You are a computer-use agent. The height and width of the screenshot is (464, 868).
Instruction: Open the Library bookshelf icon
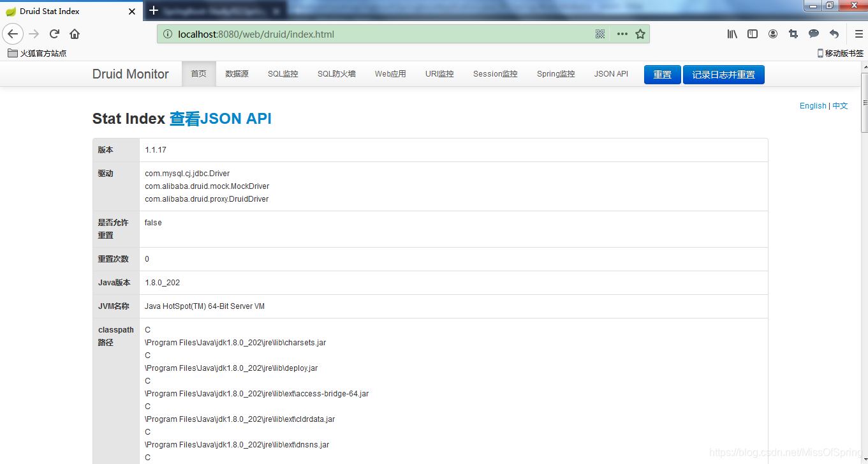coord(732,34)
